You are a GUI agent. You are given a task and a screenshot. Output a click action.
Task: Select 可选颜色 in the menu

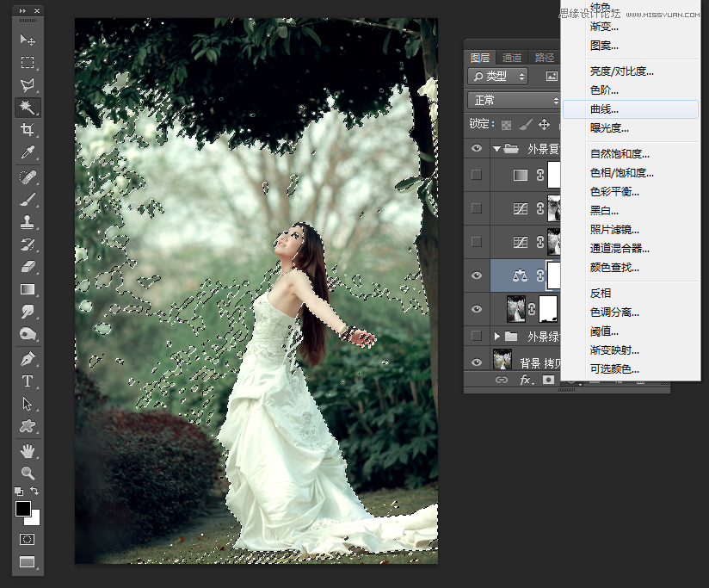tap(616, 368)
